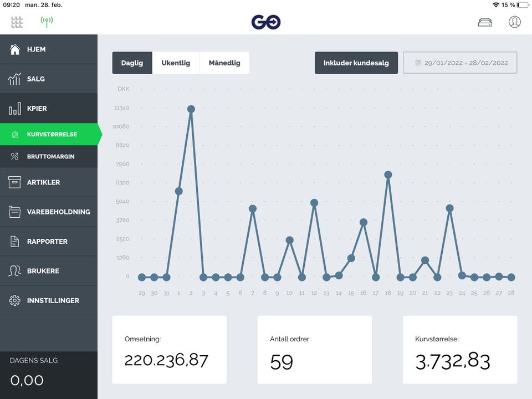Screen dimensions: 532x399
Task: Open the BRUTTOMARGIN submenu item
Action: [x=49, y=156]
